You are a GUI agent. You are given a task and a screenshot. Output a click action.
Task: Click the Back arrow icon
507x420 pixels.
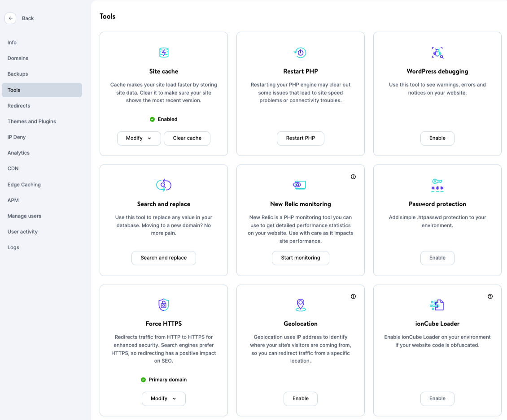tap(10, 18)
